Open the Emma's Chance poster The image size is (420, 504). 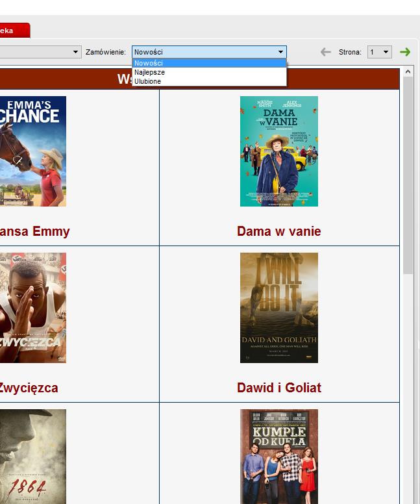[32, 151]
